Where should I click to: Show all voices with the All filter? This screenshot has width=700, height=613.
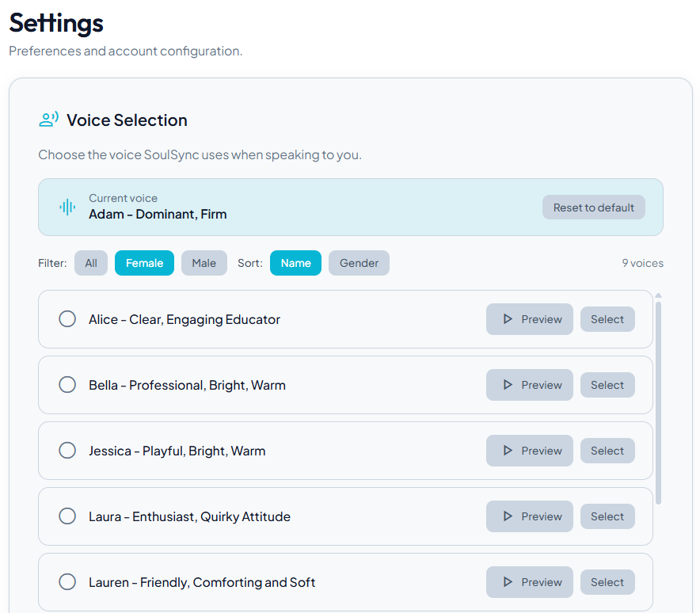tap(91, 263)
